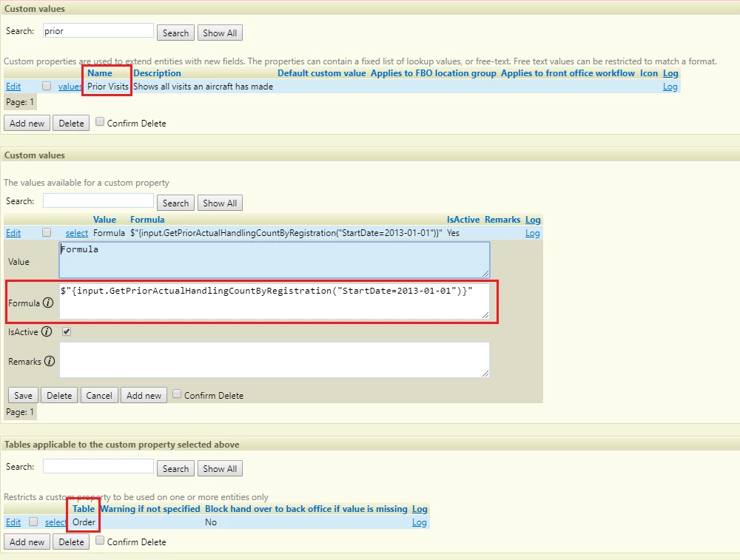Sort by IsActive column header
The image size is (740, 560).
pyautogui.click(x=463, y=220)
